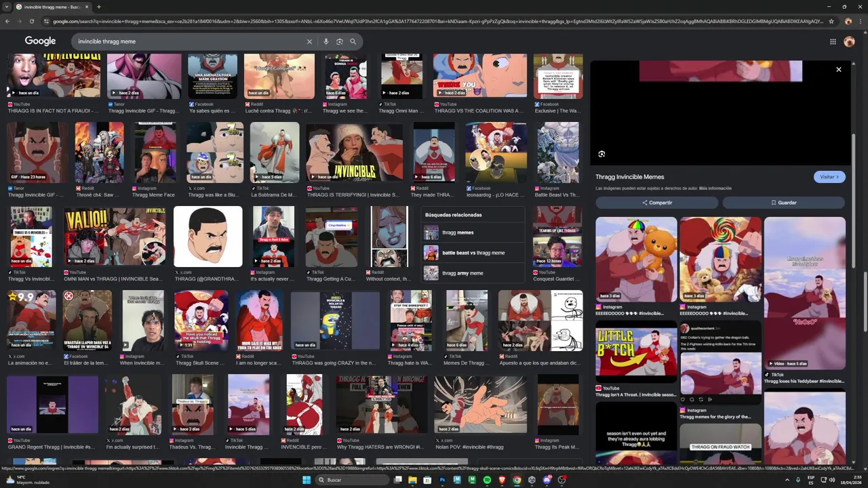Open File Explorer from the taskbar
The image size is (868, 488).
click(412, 480)
